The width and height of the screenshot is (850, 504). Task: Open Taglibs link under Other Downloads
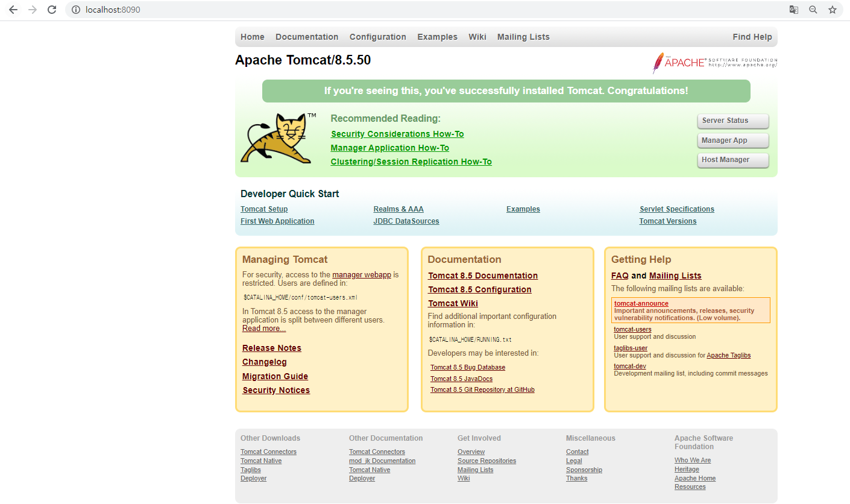(251, 470)
